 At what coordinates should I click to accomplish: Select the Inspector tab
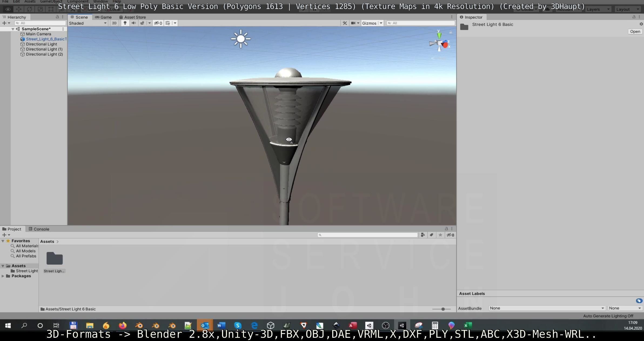point(471,17)
